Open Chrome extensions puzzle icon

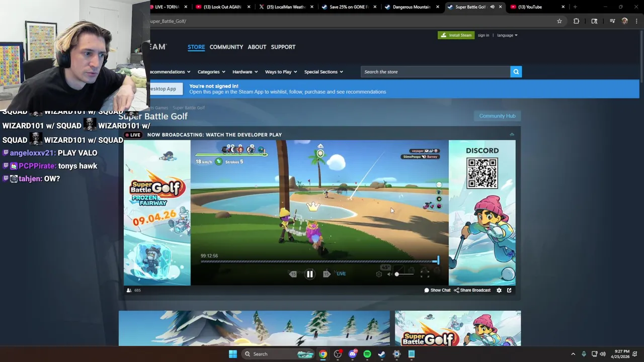click(x=576, y=21)
